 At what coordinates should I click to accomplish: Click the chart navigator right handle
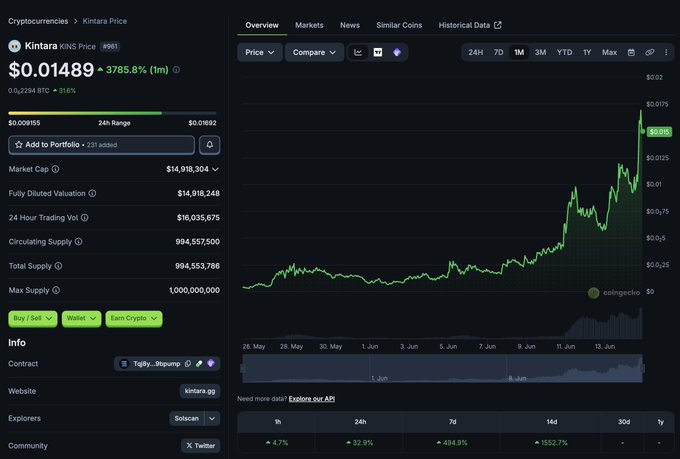pos(642,368)
